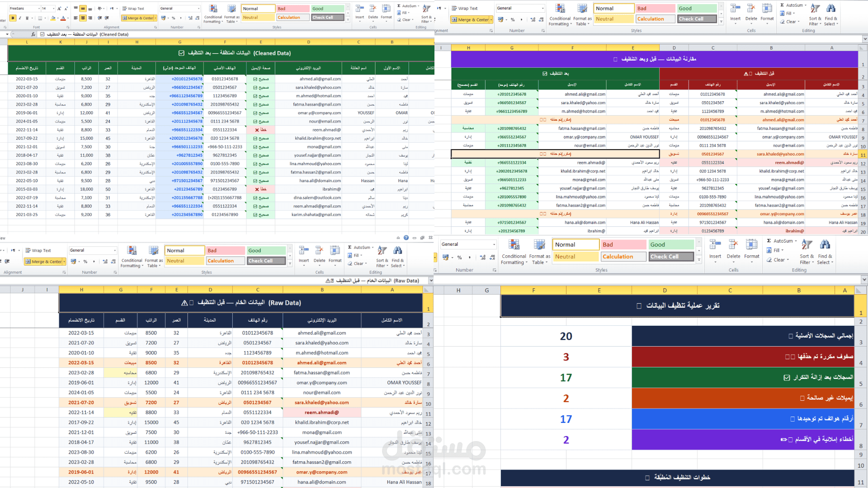Screen dimensions: 868x488
Task: Click the Clear button
Action: point(406,19)
